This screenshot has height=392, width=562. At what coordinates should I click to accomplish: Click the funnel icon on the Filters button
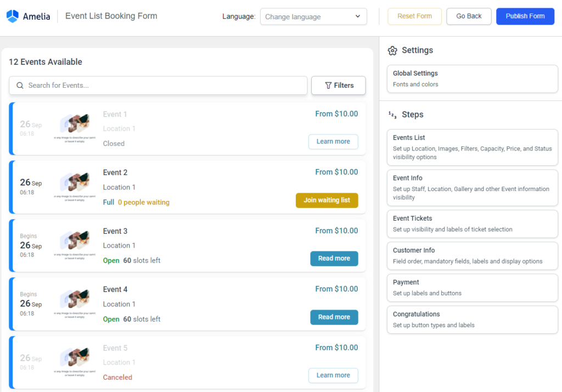click(x=329, y=85)
